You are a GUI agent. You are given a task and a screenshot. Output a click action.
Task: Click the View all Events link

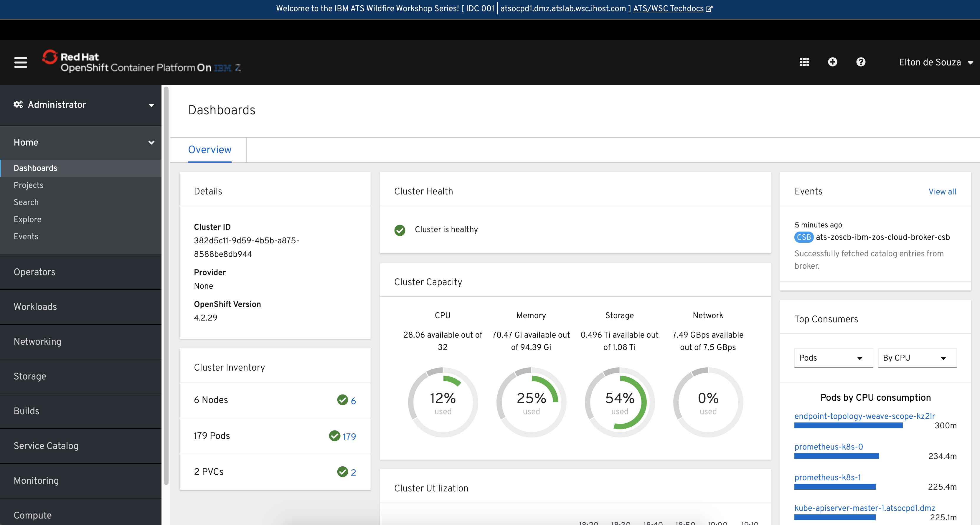coord(941,192)
